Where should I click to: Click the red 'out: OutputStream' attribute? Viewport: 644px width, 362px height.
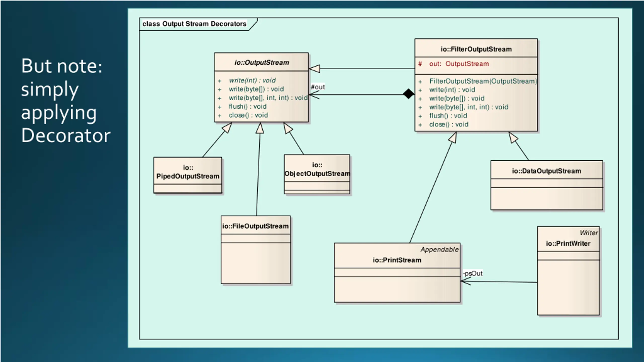pyautogui.click(x=459, y=64)
